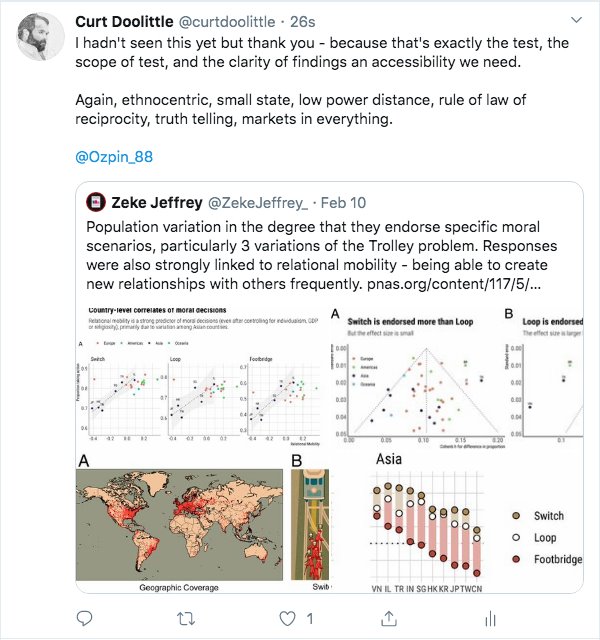Retweet this tweet
Viewport: 600px width, 640px height.
[x=187, y=618]
